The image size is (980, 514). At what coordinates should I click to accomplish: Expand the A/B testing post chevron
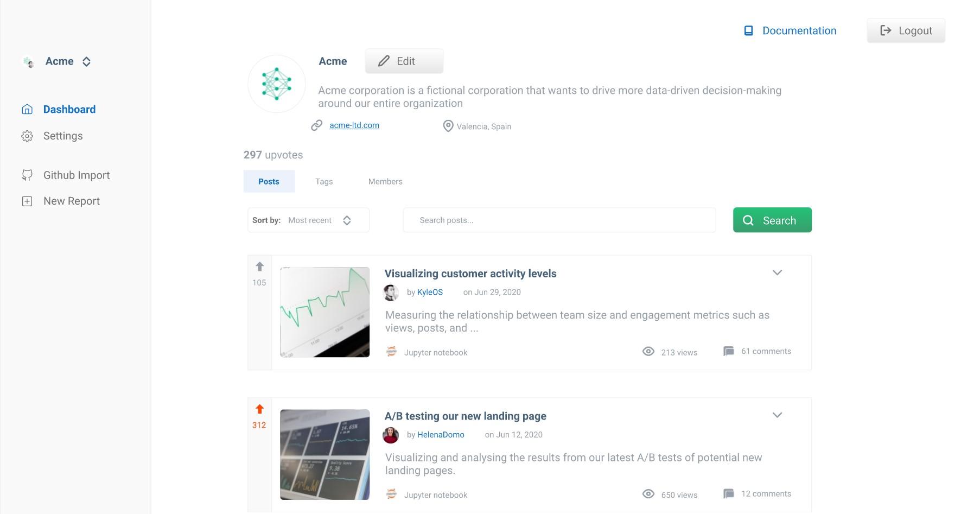click(777, 415)
